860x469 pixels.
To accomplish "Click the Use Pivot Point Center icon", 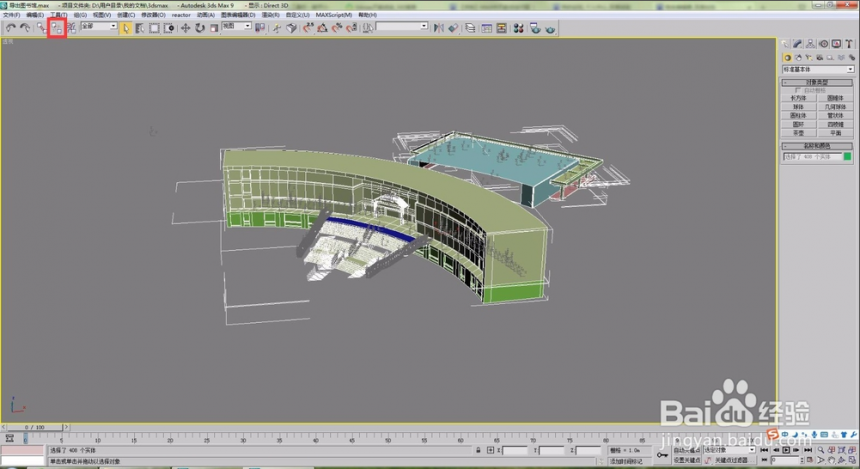I will click(x=260, y=27).
